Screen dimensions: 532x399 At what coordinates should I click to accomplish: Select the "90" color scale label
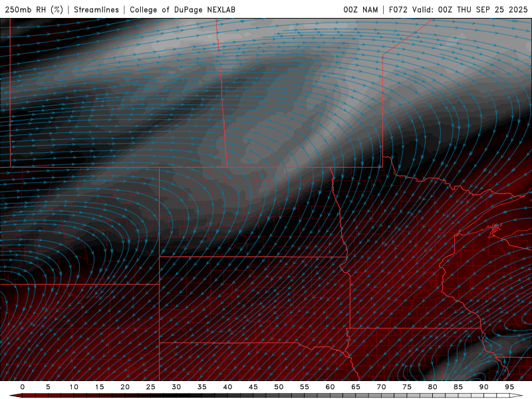coord(483,387)
